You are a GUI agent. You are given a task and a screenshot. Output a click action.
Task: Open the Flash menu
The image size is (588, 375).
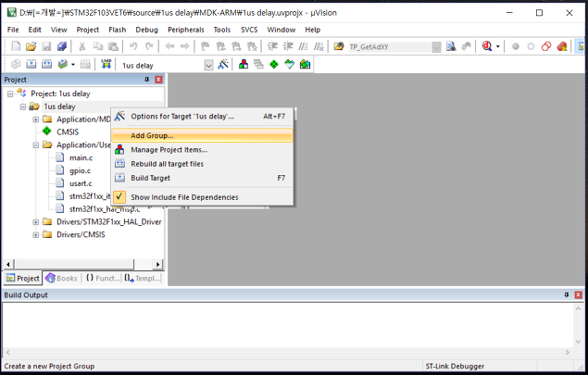click(x=118, y=30)
